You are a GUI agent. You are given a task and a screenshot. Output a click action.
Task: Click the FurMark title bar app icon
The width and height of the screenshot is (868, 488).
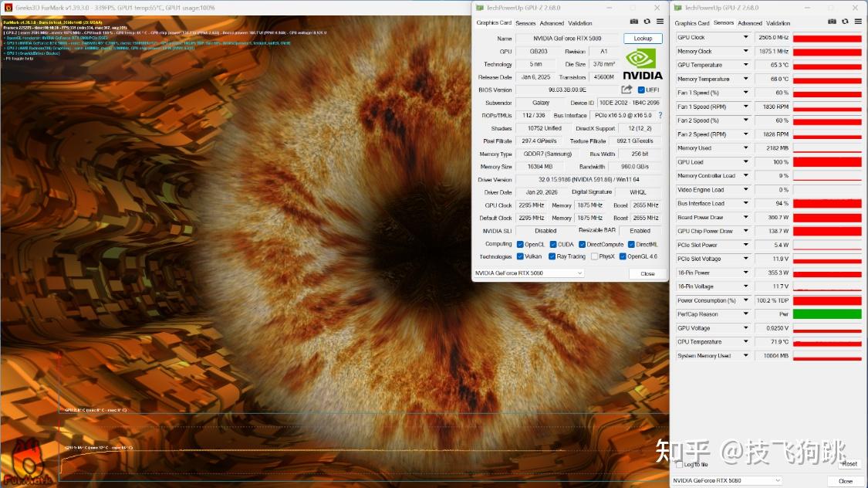click(8, 8)
